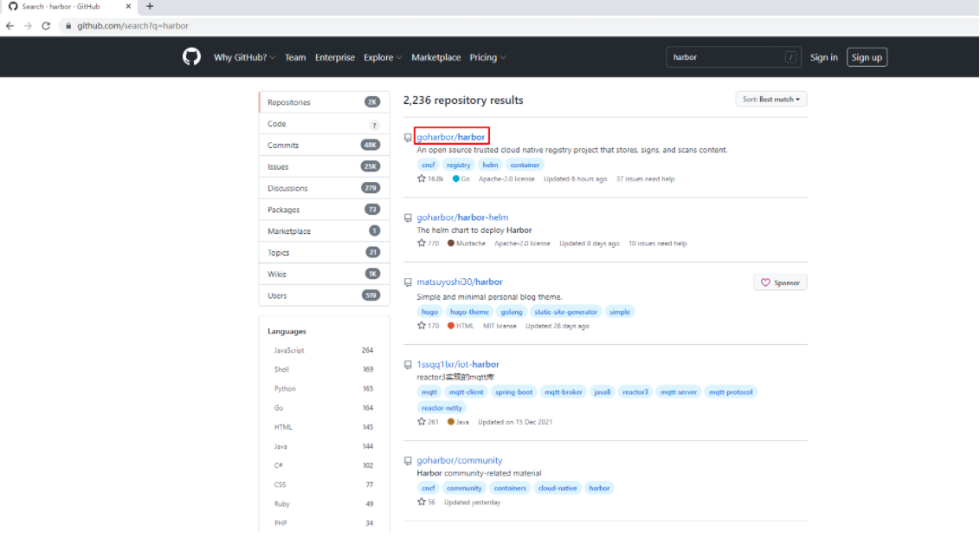Image resolution: width=980 pixels, height=558 pixels.
Task: Click repo icon beside matsuyoshi30/harbor
Action: [x=408, y=282]
